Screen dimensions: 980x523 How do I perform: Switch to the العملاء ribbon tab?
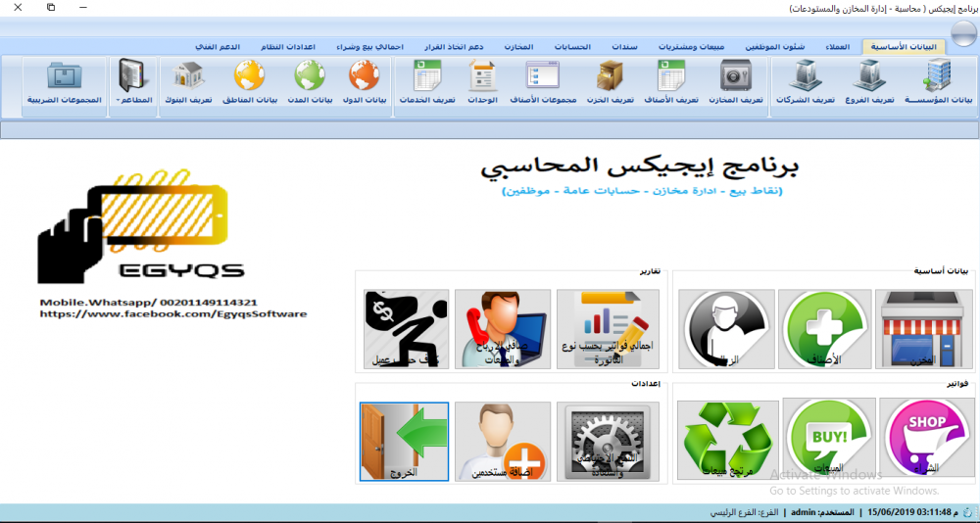click(x=837, y=47)
